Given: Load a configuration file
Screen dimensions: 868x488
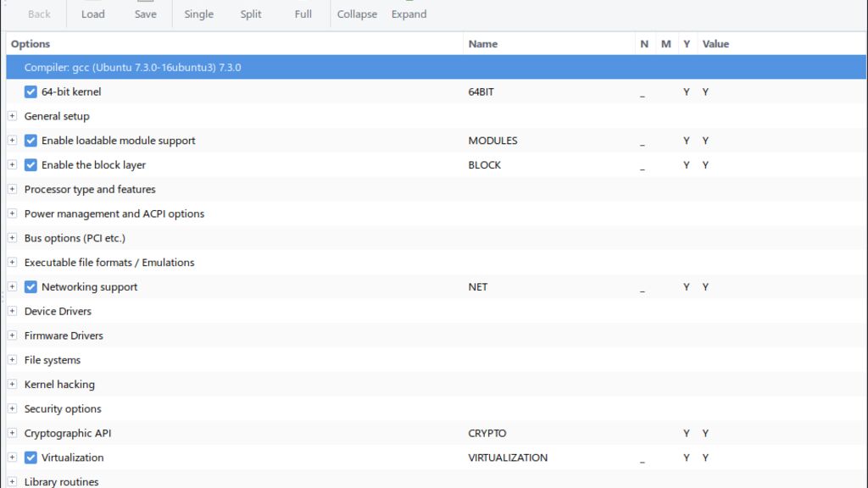Looking at the screenshot, I should 92,14.
